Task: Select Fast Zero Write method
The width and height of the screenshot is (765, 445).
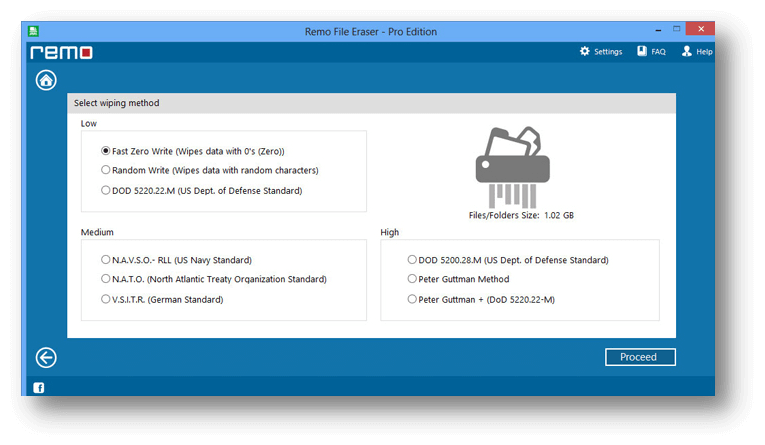Action: [193, 151]
